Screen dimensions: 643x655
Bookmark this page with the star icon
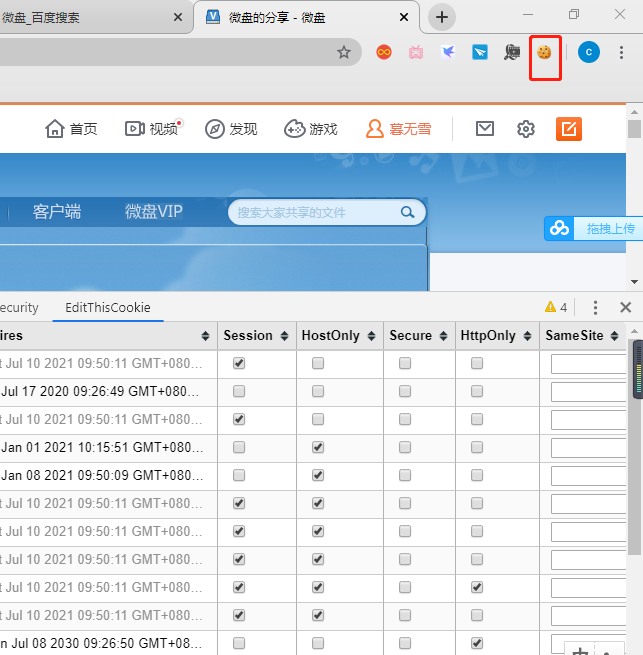[x=344, y=52]
